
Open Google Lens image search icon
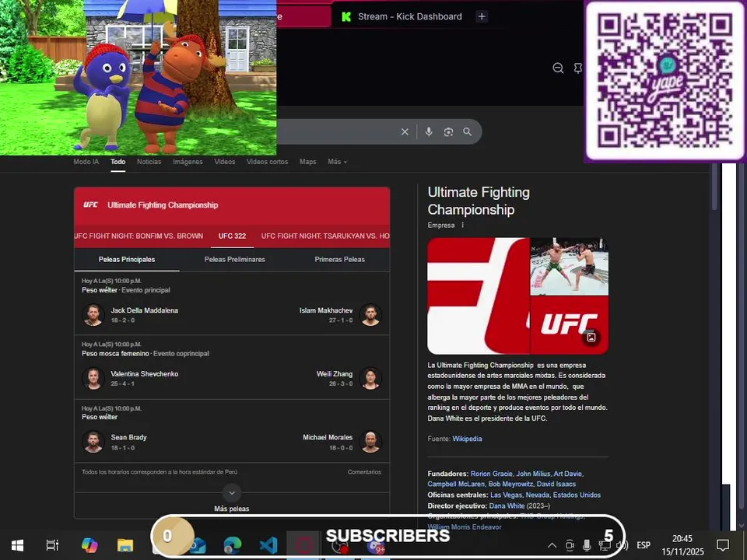(x=448, y=132)
